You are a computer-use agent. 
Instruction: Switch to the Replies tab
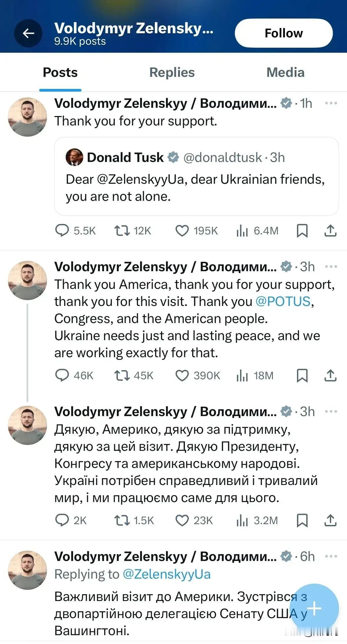click(172, 72)
